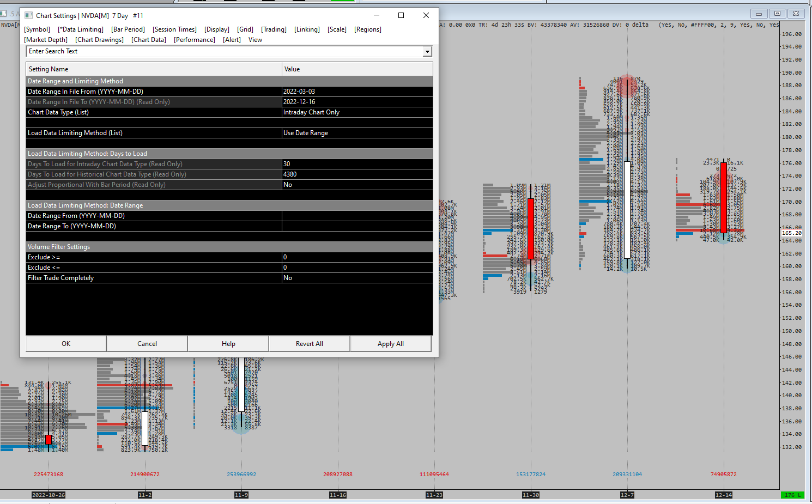Select the 12-7 date marker on chart

coord(627,495)
